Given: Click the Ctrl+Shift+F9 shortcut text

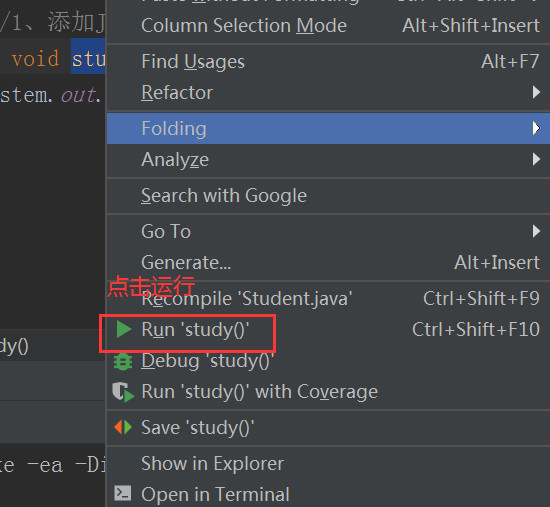Looking at the screenshot, I should [481, 299].
